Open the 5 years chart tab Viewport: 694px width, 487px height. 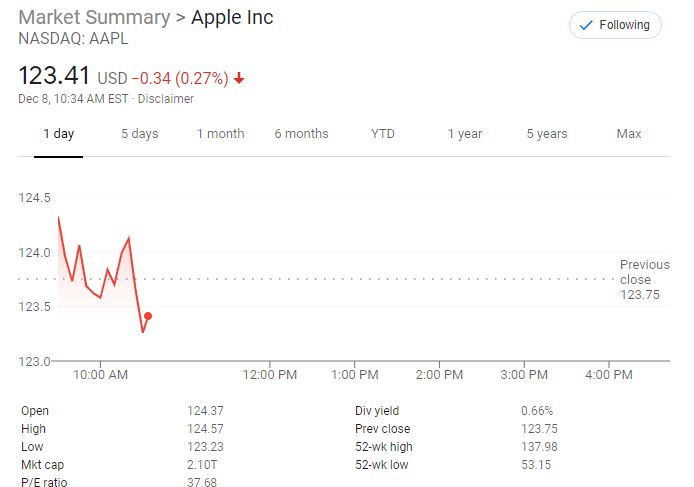(547, 134)
